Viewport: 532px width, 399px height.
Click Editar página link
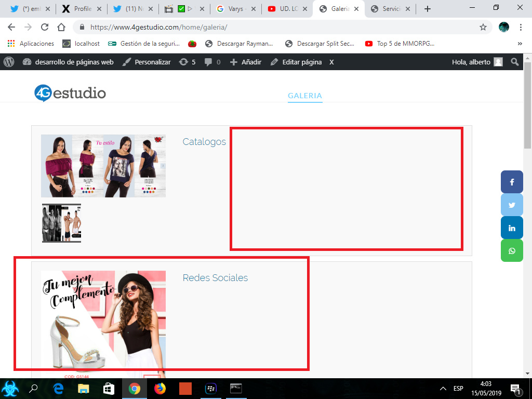[x=296, y=62]
